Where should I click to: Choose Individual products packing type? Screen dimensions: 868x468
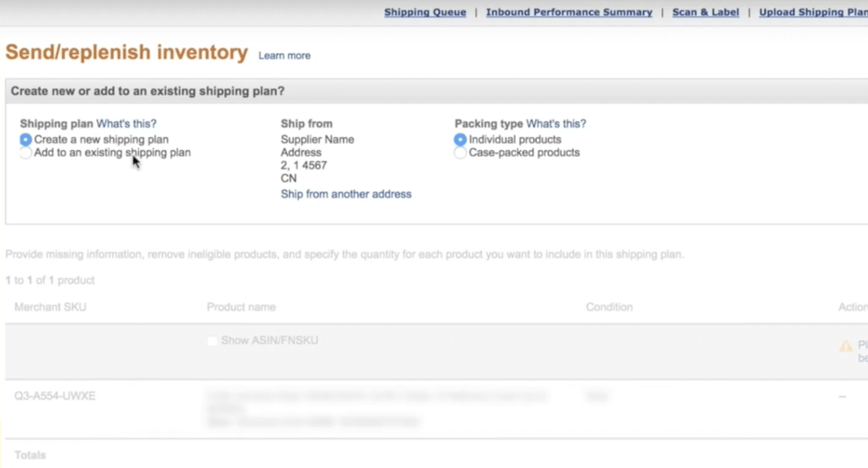click(x=460, y=139)
